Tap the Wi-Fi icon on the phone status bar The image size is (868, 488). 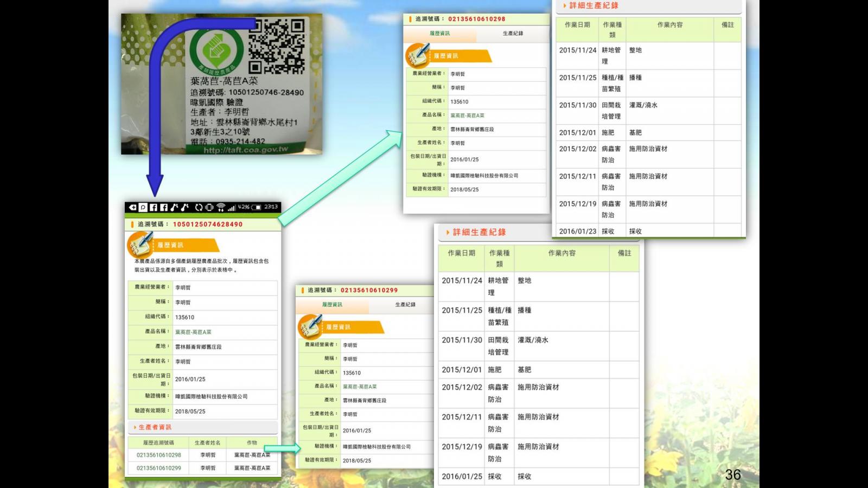tap(221, 207)
